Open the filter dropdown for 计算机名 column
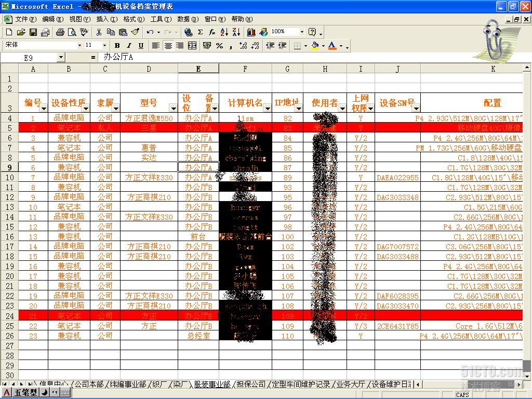 pos(268,109)
